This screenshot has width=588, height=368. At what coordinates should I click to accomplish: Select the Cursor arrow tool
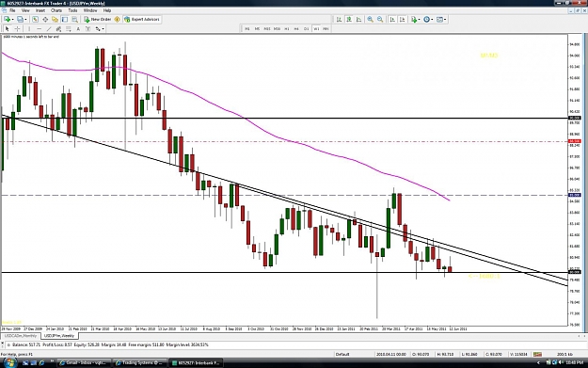coord(7,29)
